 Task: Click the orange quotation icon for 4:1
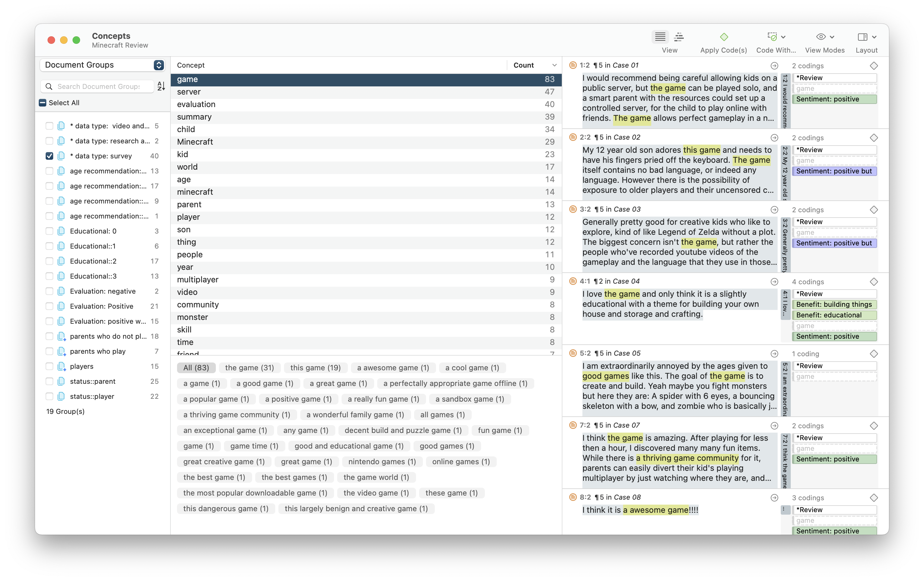tap(573, 281)
